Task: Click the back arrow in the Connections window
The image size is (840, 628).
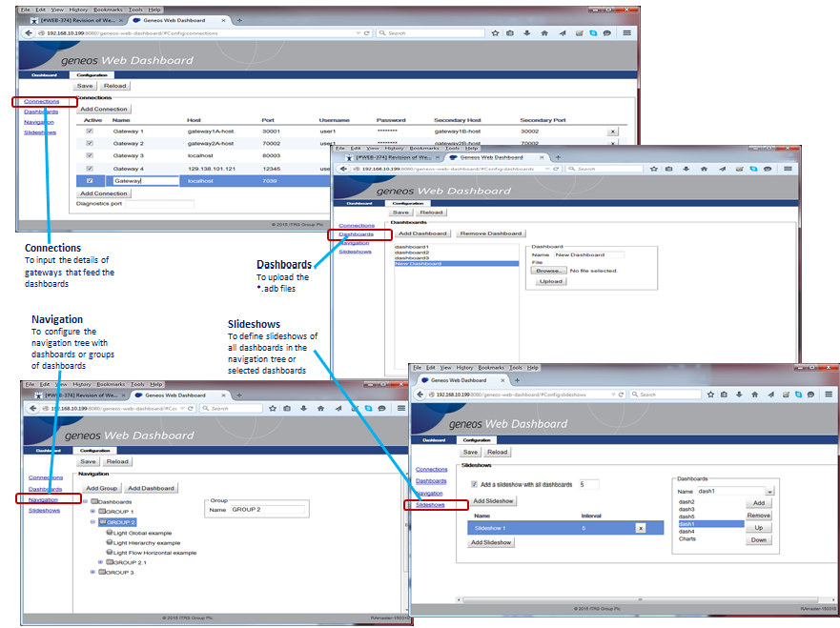Action: tap(31, 32)
